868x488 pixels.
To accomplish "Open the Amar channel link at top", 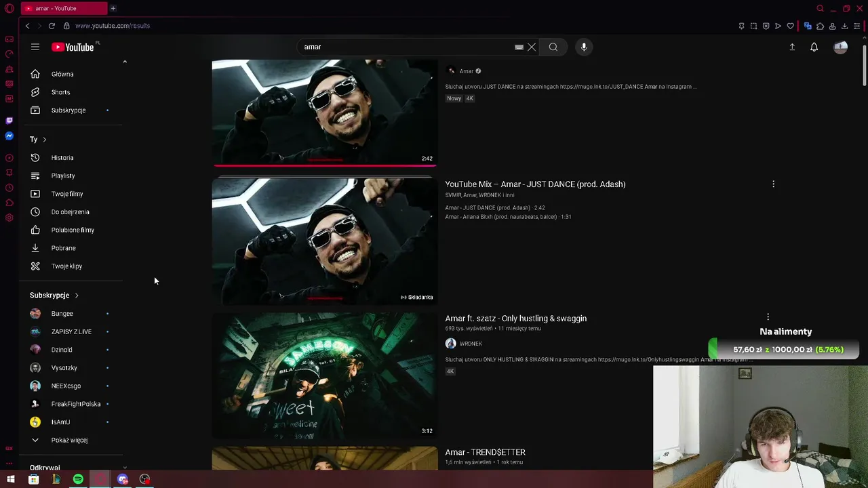I will coord(466,71).
